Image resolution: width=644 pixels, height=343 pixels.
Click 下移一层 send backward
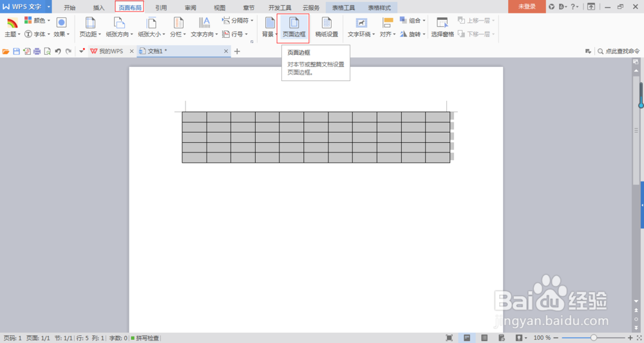(x=477, y=35)
